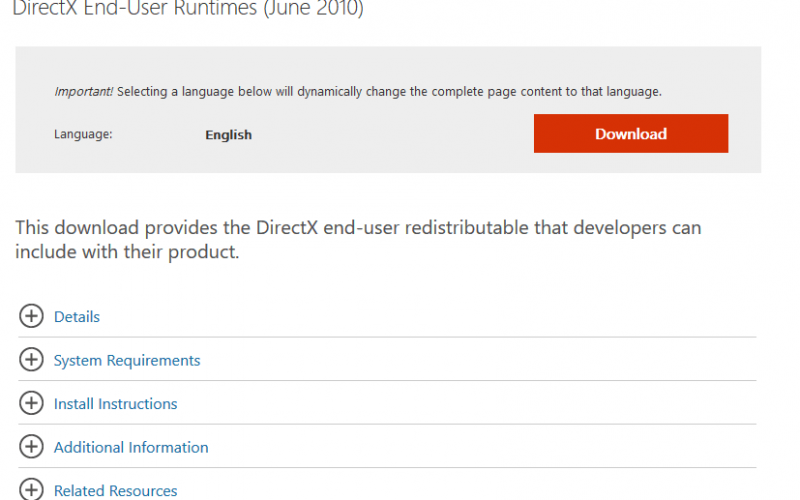Click the Language: label

point(83,134)
